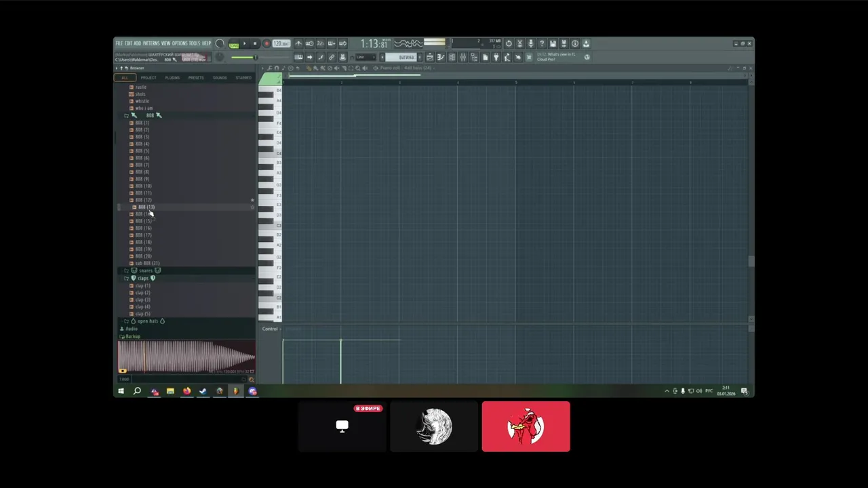This screenshot has width=868, height=488.
Task: Click the download/export icon in top toolbar
Action: (x=586, y=43)
